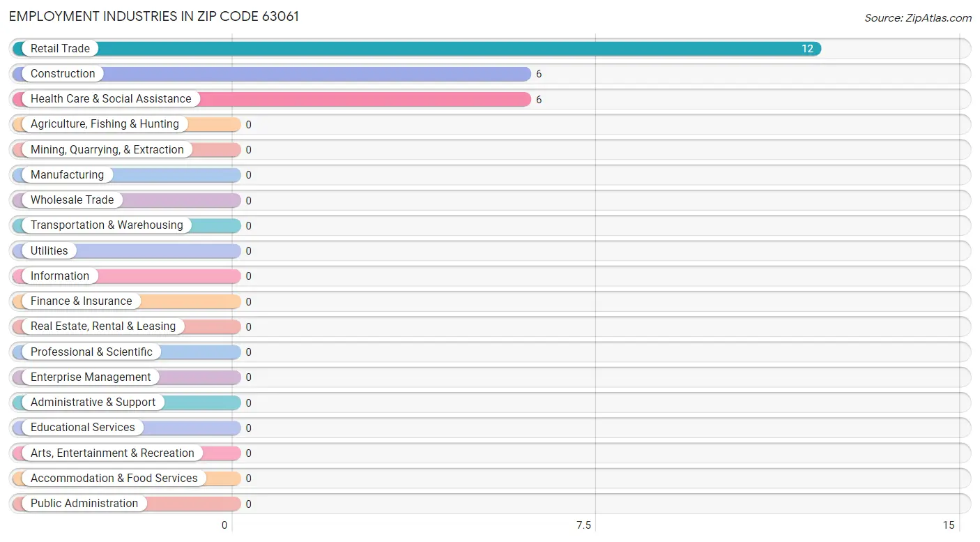Click the 0 value next to Public Administration
Screen dimensions: 980x542
click(248, 504)
